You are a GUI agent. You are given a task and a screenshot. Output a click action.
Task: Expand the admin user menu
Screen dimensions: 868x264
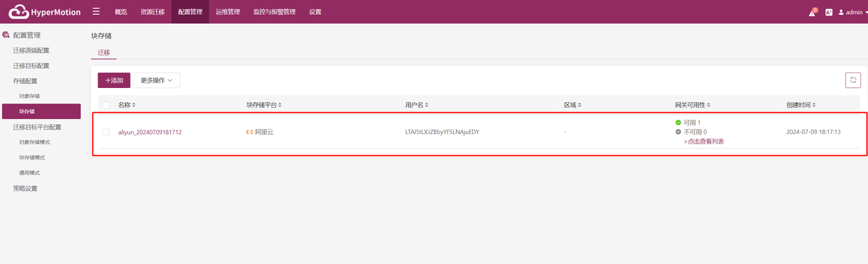coord(853,12)
